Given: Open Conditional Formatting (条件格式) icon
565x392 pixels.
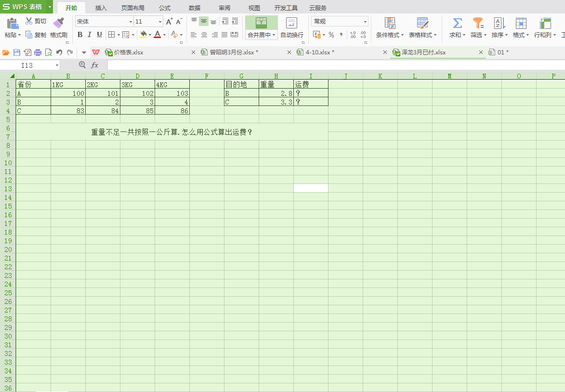Looking at the screenshot, I should coord(390,23).
